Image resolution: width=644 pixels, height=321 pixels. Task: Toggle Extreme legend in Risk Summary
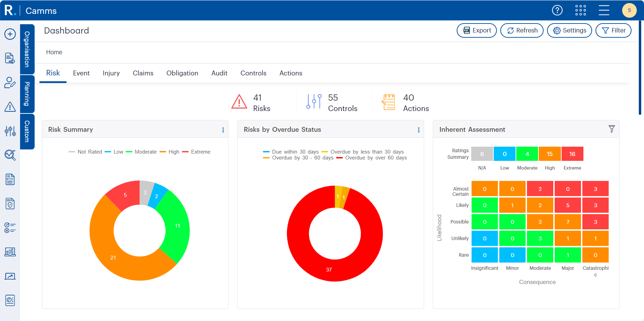click(196, 152)
